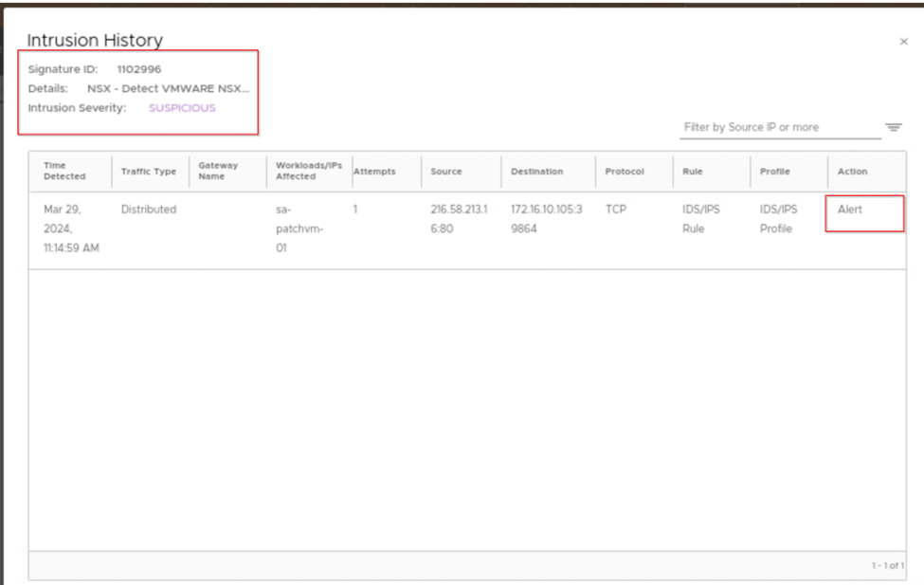Sort by the Action column header
Viewport: 924px width, 585px height.
pos(852,172)
